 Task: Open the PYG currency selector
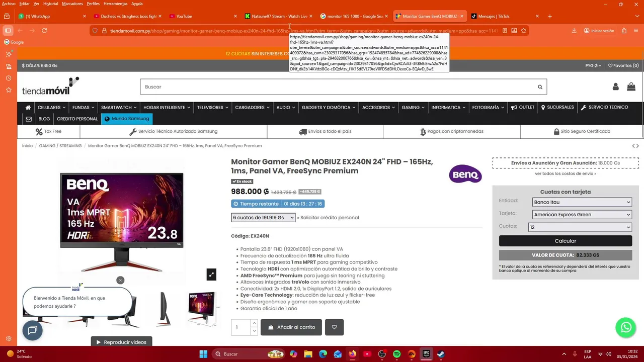(593, 65)
